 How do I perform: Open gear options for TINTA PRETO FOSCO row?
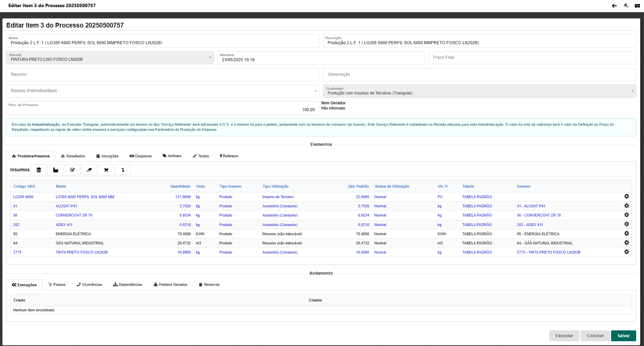click(626, 252)
